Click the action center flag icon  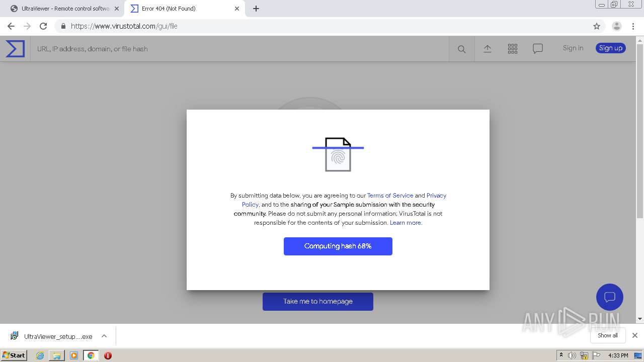click(596, 355)
